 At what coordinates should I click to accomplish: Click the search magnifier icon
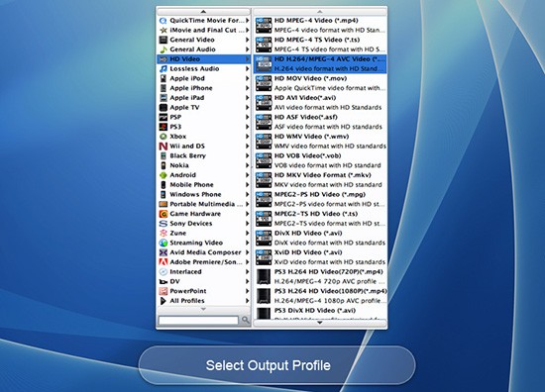coord(245,320)
